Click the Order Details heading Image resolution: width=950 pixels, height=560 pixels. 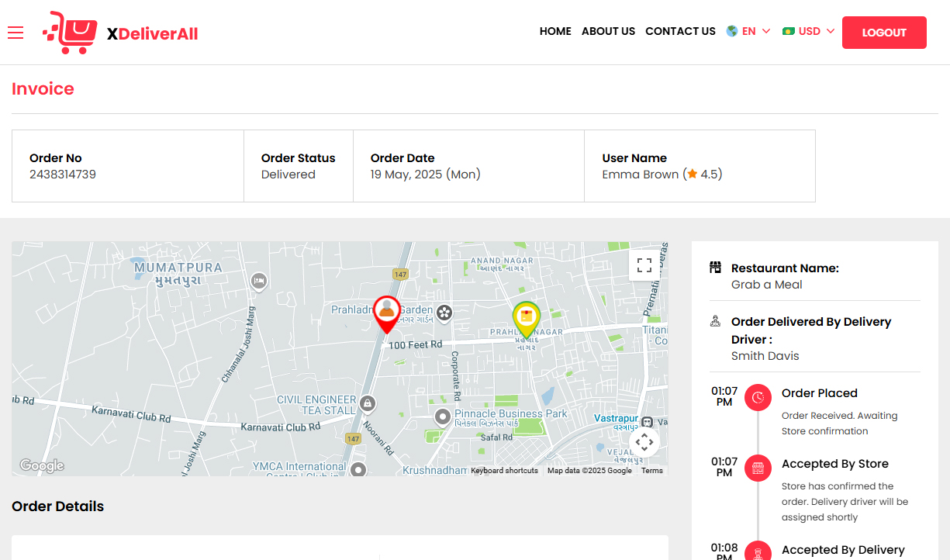pos(58,506)
